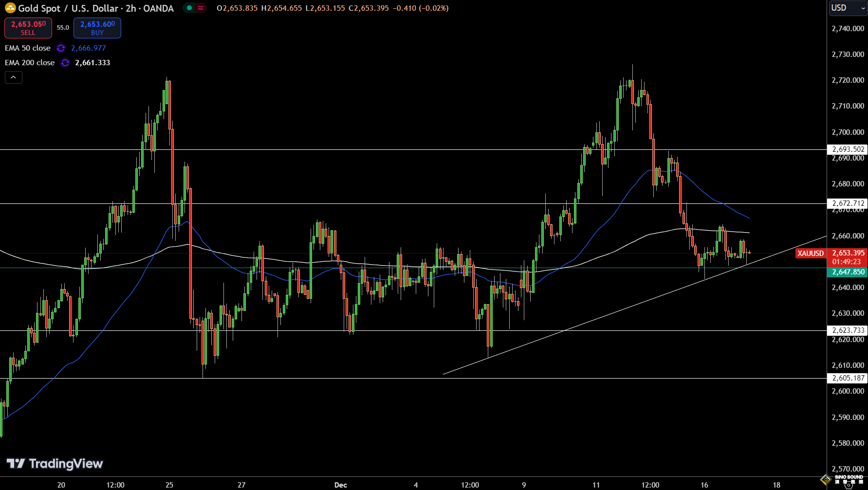Click the green 2,647.850 price level label
The width and height of the screenshot is (868, 490).
click(848, 272)
